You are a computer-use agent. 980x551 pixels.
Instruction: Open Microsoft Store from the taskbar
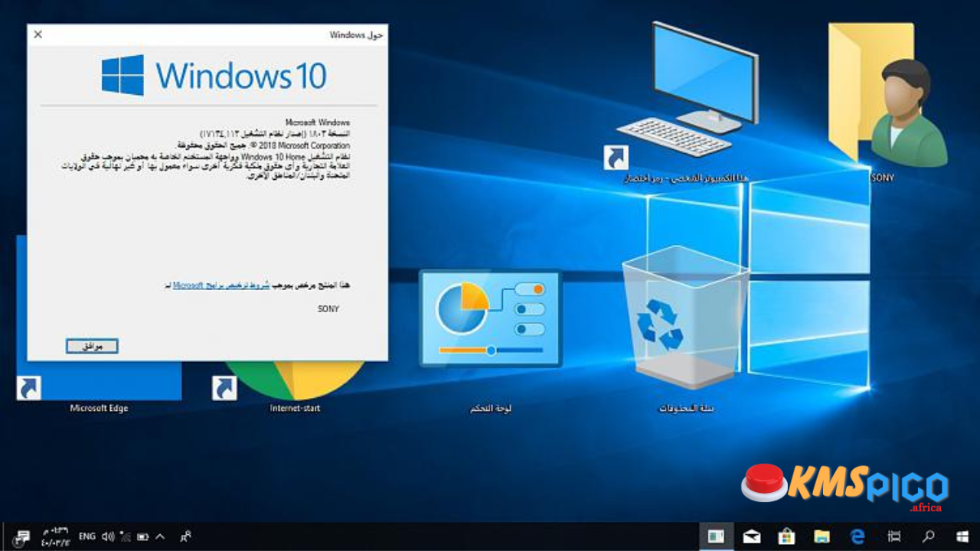pos(786,536)
